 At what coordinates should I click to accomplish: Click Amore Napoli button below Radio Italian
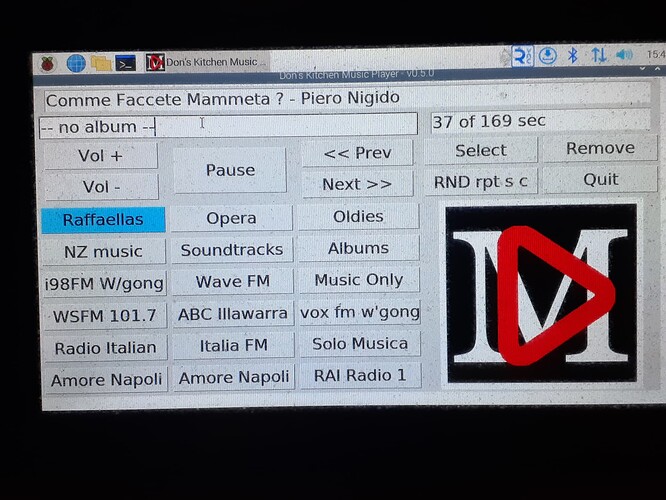pos(106,380)
